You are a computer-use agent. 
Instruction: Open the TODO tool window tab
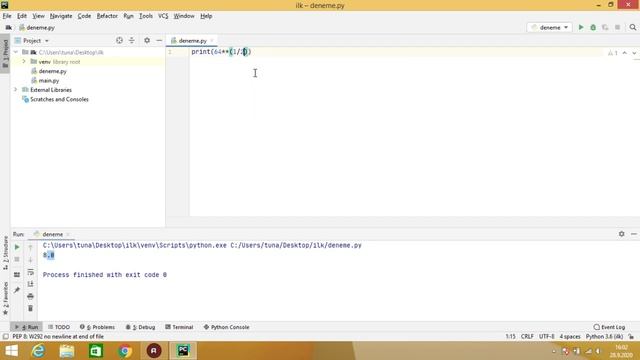[x=59, y=327]
